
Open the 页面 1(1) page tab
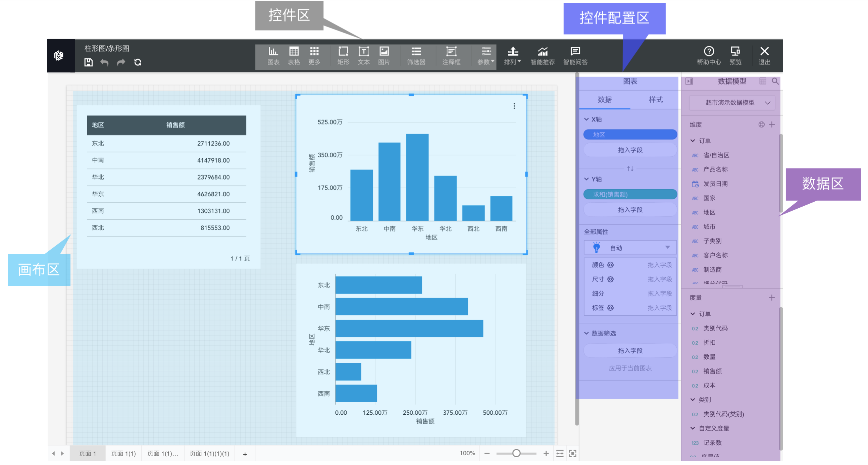(123, 453)
